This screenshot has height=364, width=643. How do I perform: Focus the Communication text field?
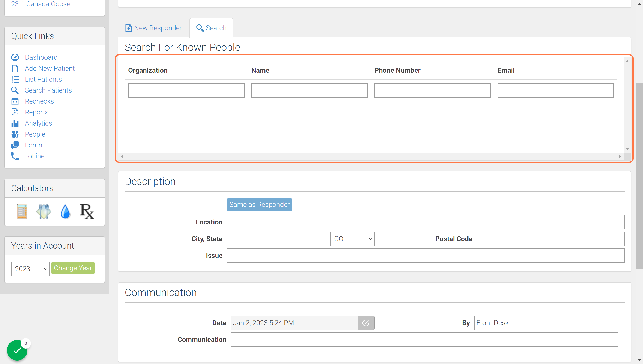click(x=424, y=340)
